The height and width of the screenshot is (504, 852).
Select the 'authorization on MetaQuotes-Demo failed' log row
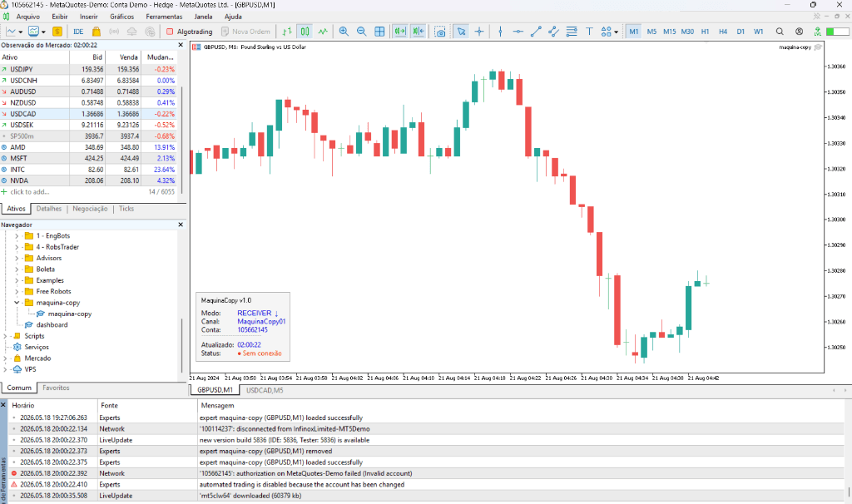click(427, 473)
